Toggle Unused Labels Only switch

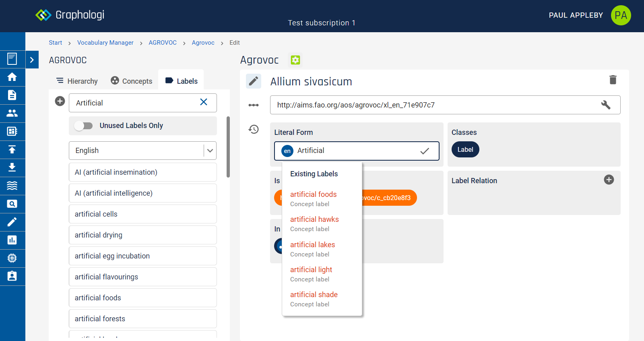point(83,126)
